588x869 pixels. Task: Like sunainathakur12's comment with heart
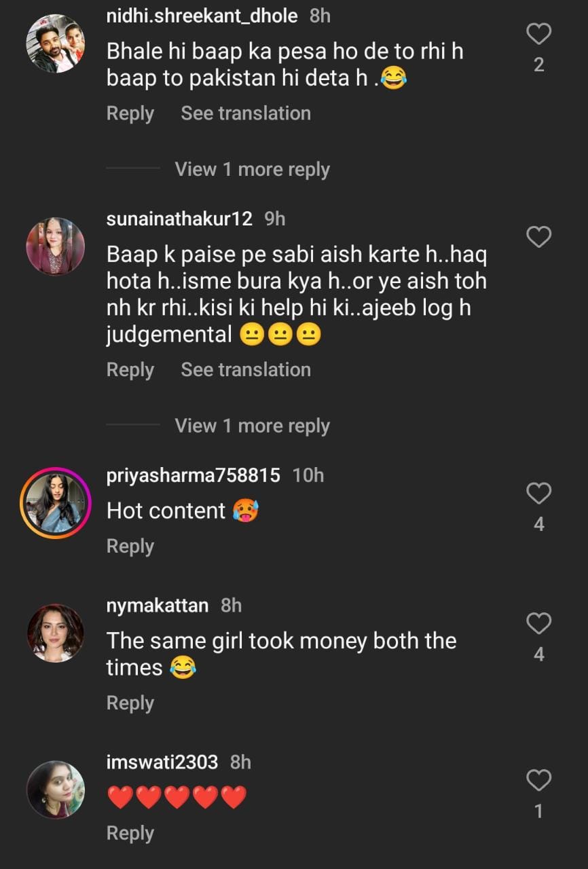(x=538, y=237)
